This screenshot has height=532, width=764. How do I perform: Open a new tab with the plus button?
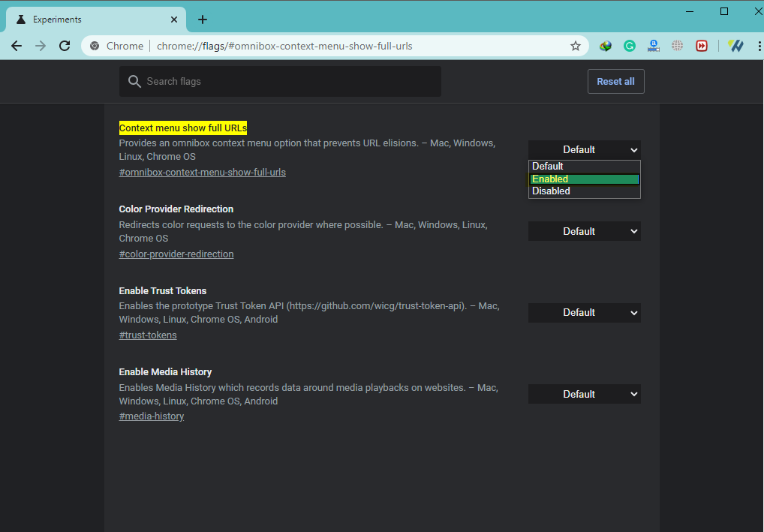click(x=203, y=20)
